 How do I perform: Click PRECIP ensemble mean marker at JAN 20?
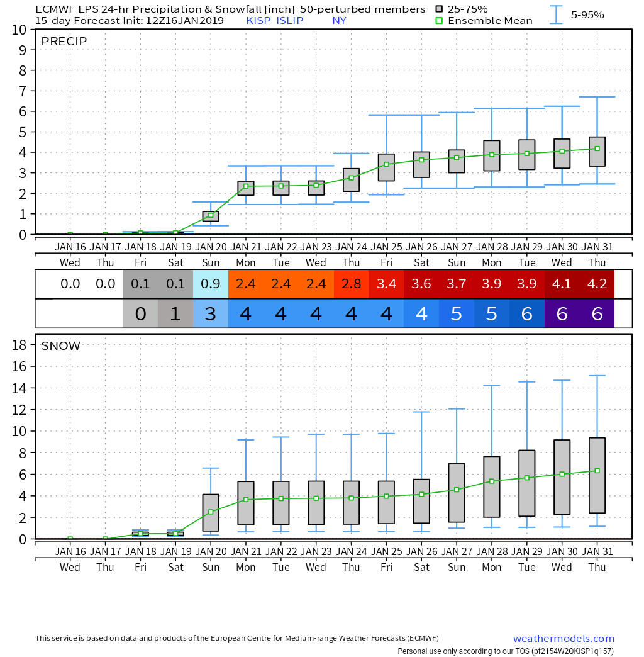click(x=211, y=215)
